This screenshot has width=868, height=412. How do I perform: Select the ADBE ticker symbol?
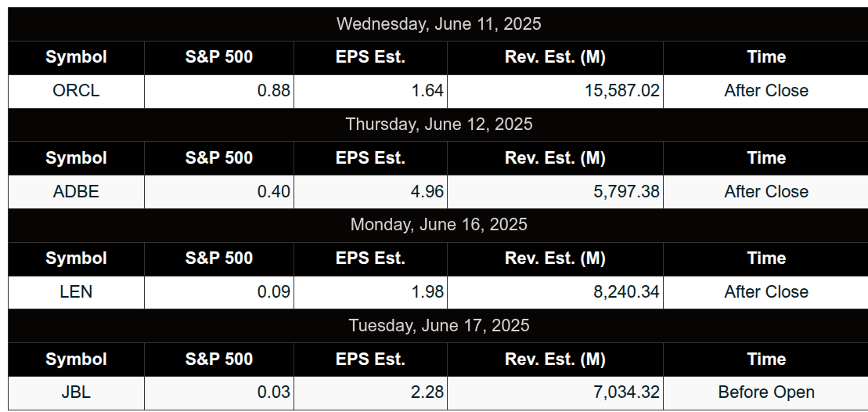[76, 192]
